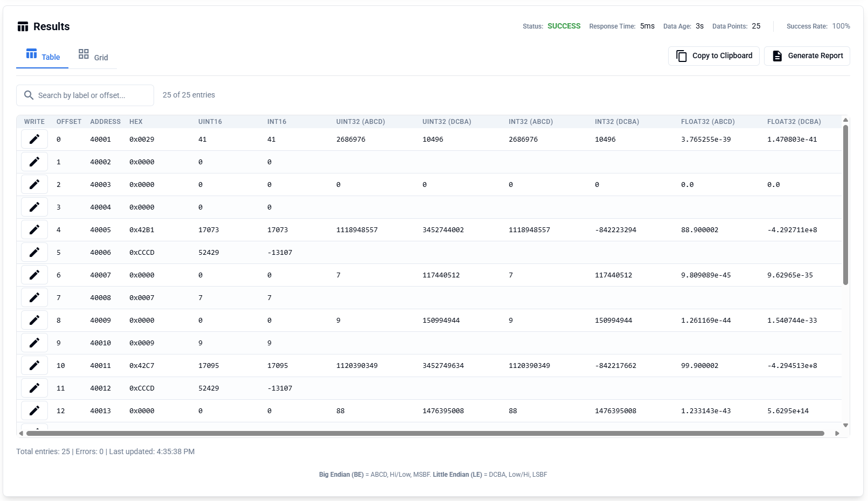Edit the register at offset 6
Image resolution: width=868 pixels, height=501 pixels.
[x=34, y=274]
